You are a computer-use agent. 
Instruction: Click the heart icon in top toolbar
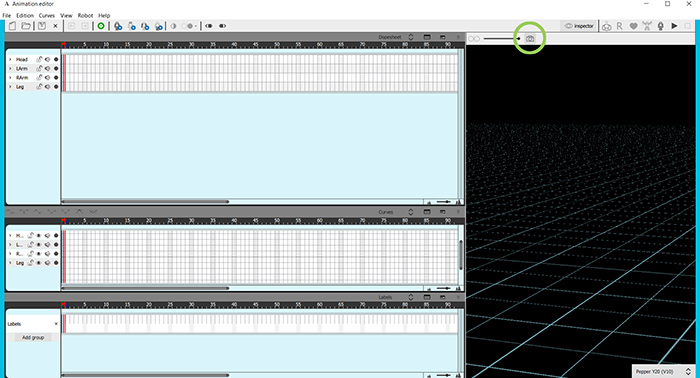(x=633, y=26)
